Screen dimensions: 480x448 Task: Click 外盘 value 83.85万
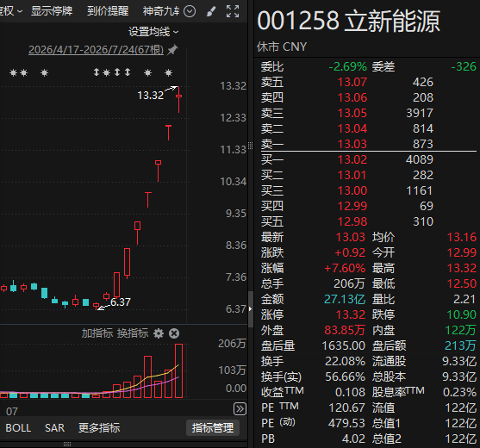pos(345,330)
